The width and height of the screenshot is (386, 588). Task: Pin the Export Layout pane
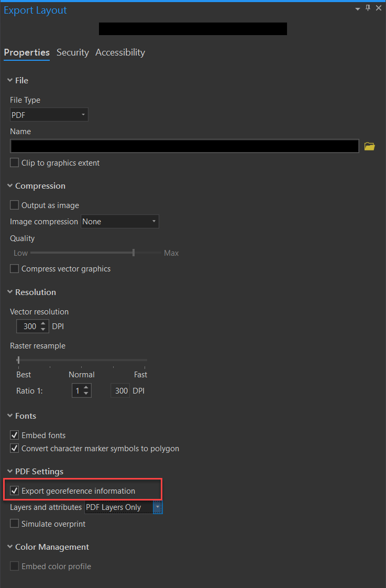click(x=368, y=8)
